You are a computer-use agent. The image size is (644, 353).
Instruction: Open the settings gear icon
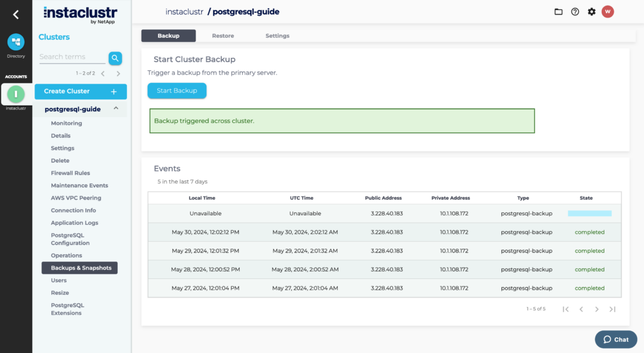[x=591, y=12]
